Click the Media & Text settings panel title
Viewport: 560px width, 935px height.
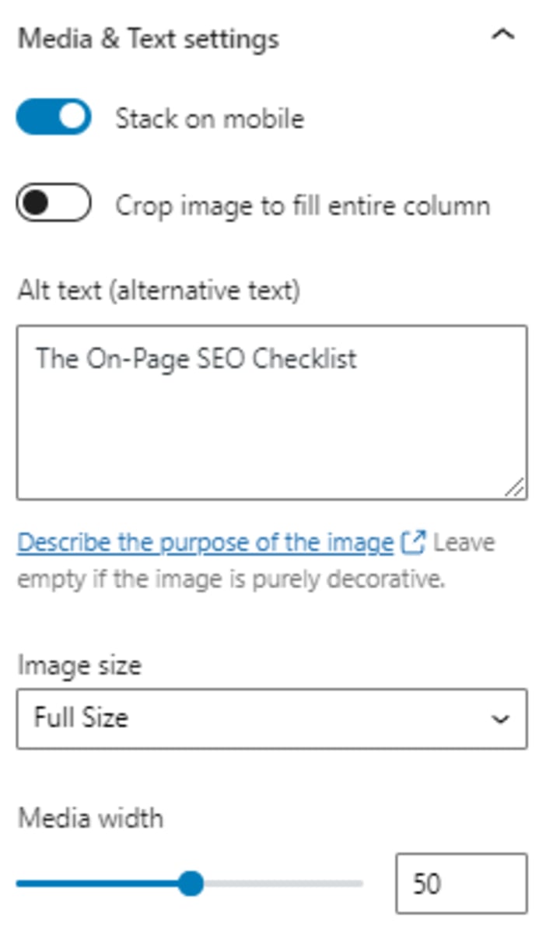tap(149, 39)
